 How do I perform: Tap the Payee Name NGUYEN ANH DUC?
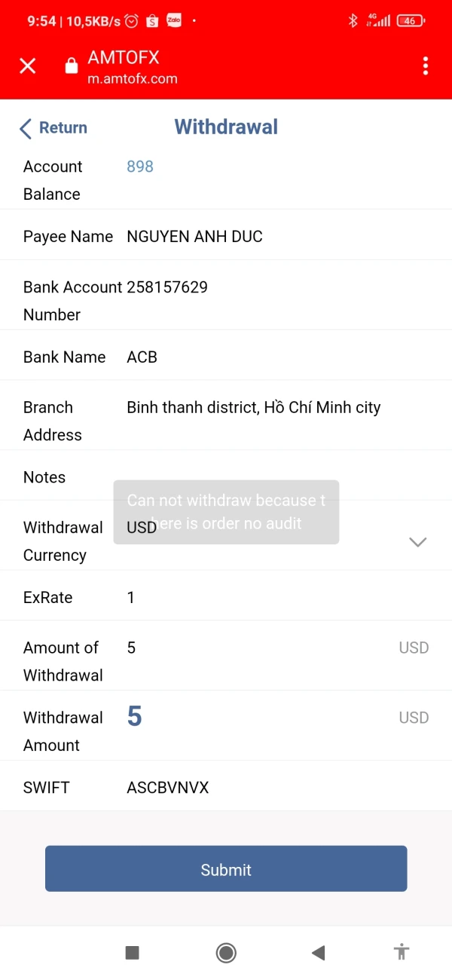click(194, 237)
